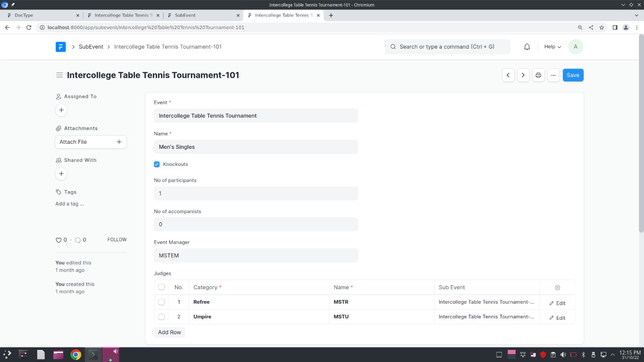Screen dimensions: 644x362
Task: Check the Refree row checkbox
Action: coord(161,302)
